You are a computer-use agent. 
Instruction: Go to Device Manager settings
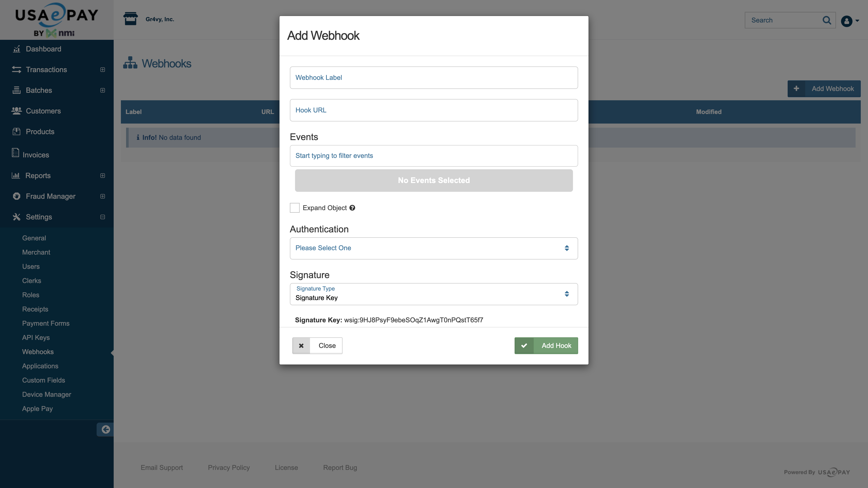(x=47, y=394)
